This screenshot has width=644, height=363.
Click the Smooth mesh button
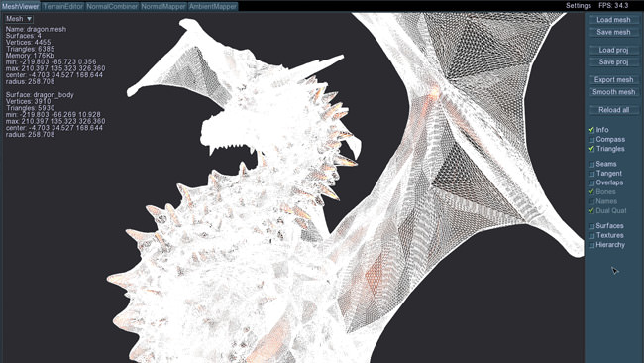[x=613, y=92]
